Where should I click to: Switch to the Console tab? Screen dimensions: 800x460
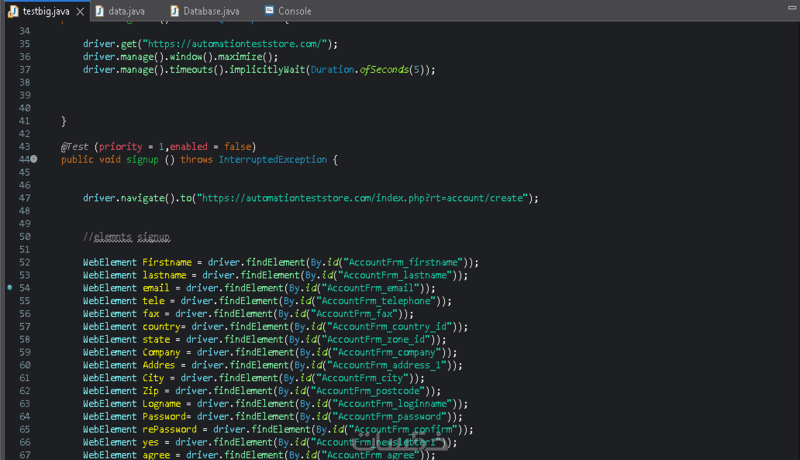[295, 11]
